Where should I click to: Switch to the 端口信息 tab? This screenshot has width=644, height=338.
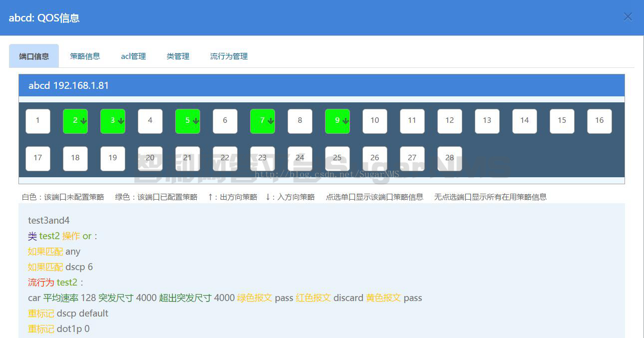click(34, 56)
